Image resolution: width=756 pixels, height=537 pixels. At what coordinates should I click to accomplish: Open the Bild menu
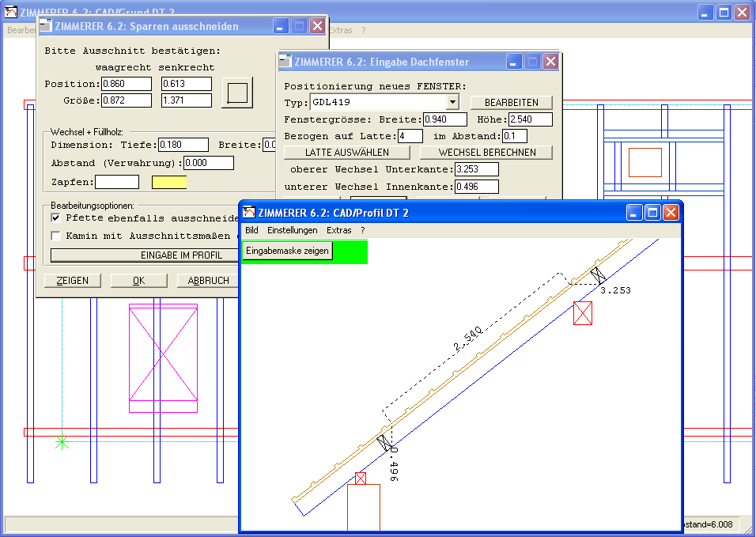point(251,230)
